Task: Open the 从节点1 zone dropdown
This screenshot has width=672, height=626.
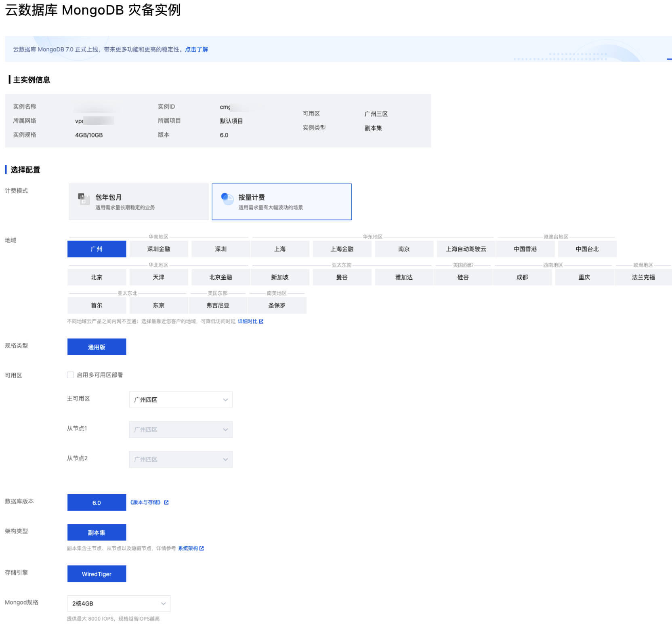Action: [x=181, y=430]
